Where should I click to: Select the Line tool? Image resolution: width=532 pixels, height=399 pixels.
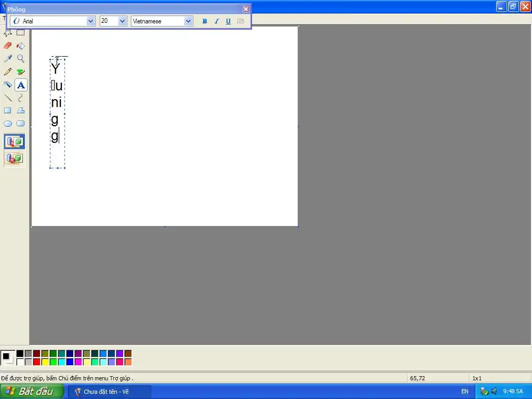[x=8, y=98]
